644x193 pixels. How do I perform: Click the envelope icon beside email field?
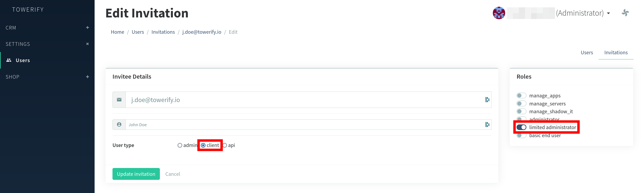pyautogui.click(x=119, y=100)
